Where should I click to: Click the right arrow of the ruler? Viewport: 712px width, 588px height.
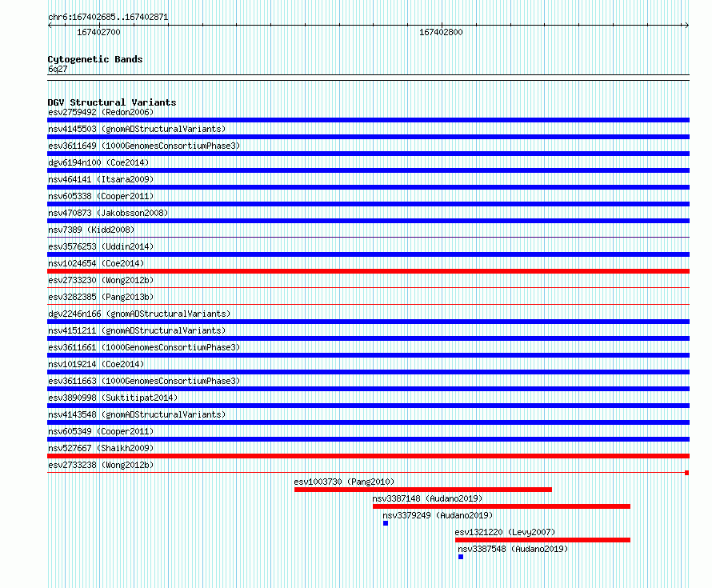[x=686, y=26]
